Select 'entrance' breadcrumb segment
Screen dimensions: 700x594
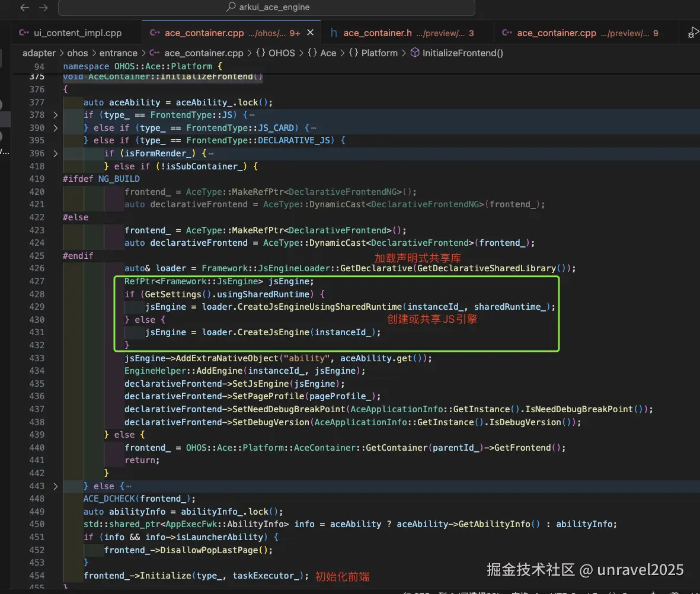(119, 53)
